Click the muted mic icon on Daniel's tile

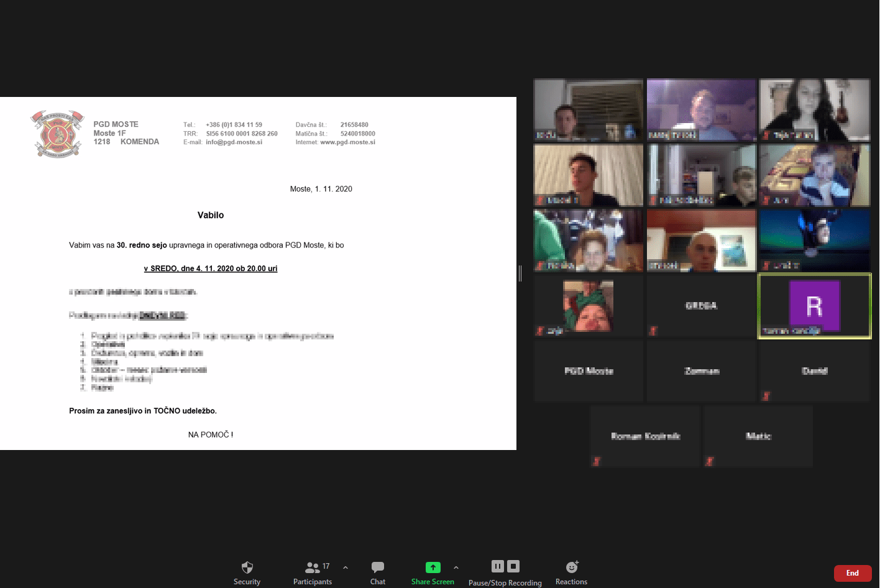(766, 396)
